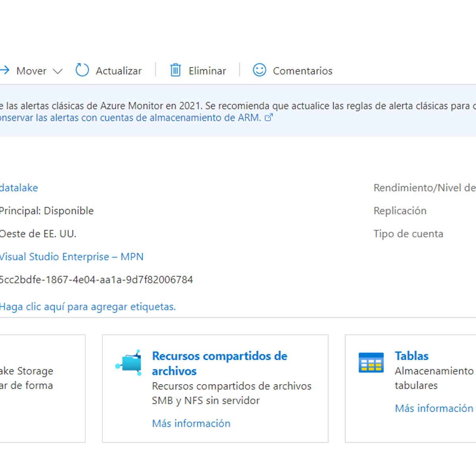This screenshot has height=476, width=476.
Task: Click the Mover arrow icon
Action: [5, 70]
